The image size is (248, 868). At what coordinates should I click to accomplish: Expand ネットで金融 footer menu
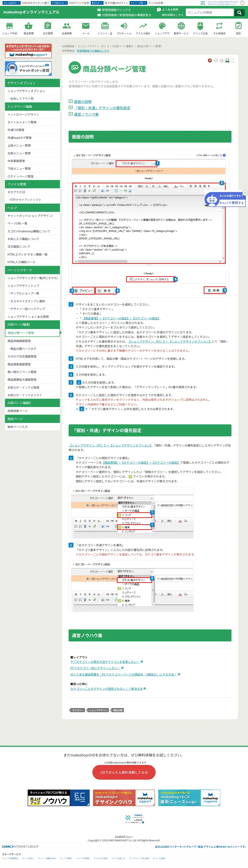(160, 858)
